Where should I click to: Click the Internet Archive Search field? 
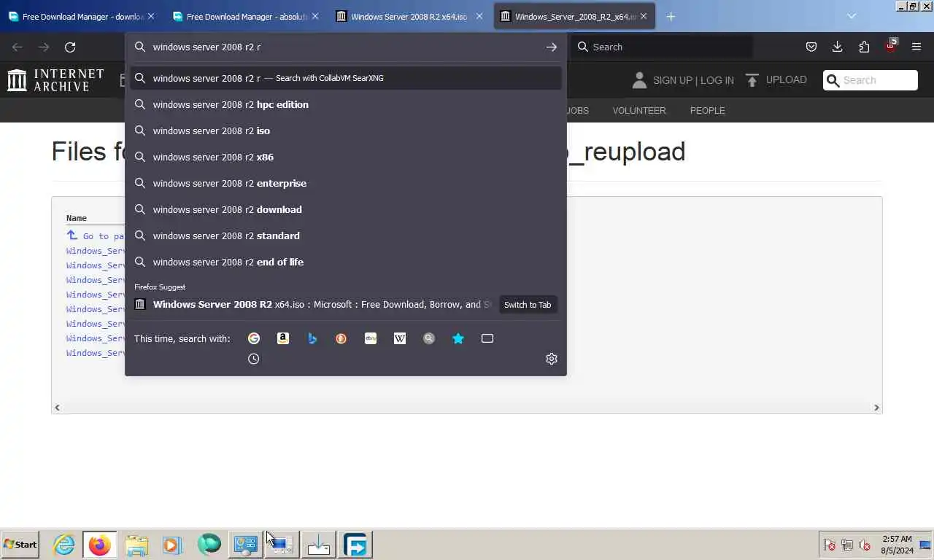click(x=871, y=80)
